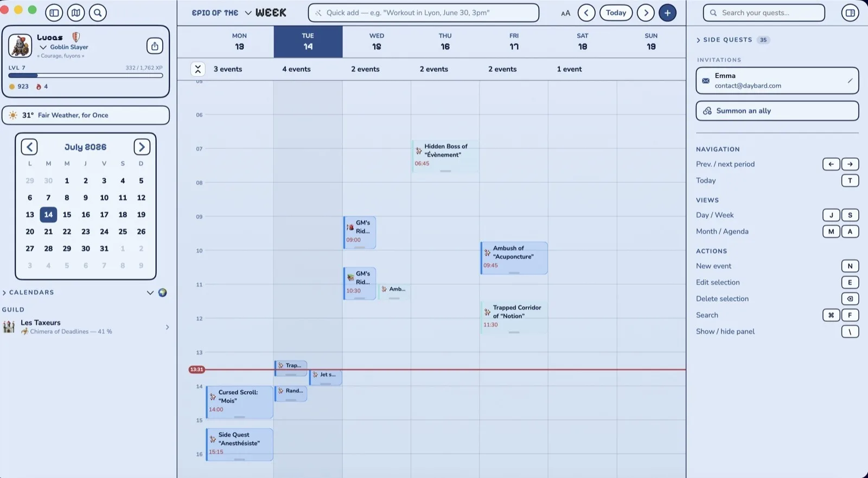
Task: Click the magnifier icon in the top-left toolbar
Action: 98,12
